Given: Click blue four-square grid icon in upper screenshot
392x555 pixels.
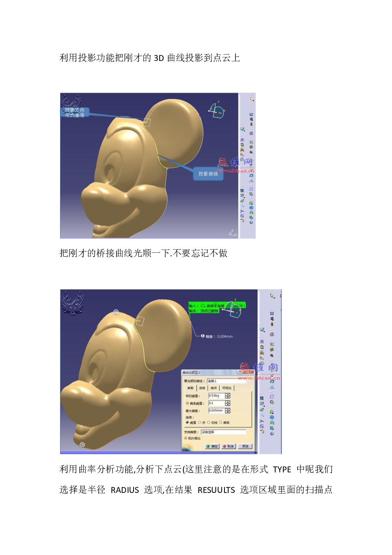Looking at the screenshot, I should 242,191.
